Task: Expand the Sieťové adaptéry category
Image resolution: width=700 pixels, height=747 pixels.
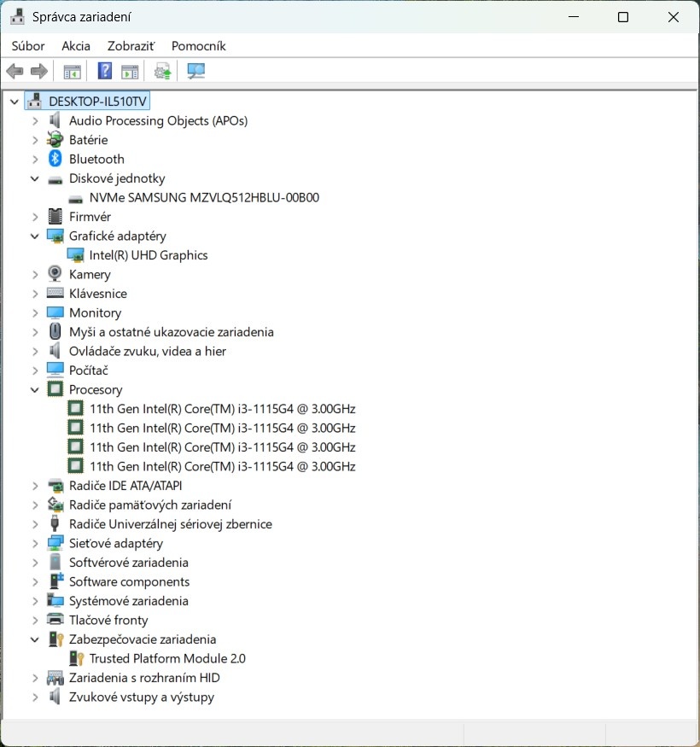Action: (x=34, y=543)
